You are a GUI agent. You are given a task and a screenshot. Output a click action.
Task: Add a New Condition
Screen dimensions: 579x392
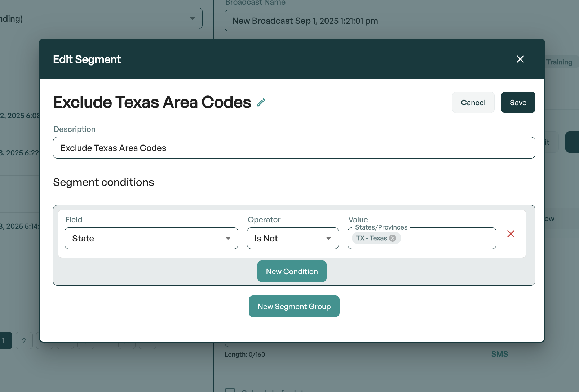[292, 272]
